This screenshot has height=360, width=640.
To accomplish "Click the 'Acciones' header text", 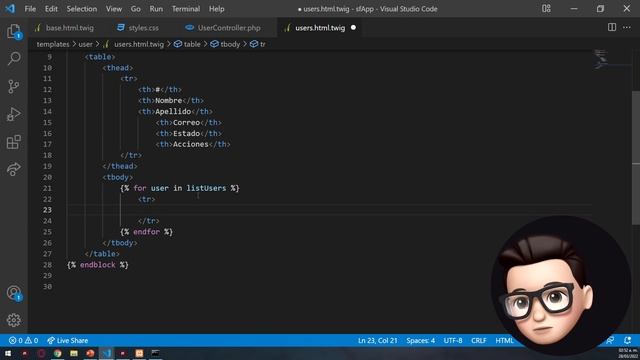I will point(191,144).
